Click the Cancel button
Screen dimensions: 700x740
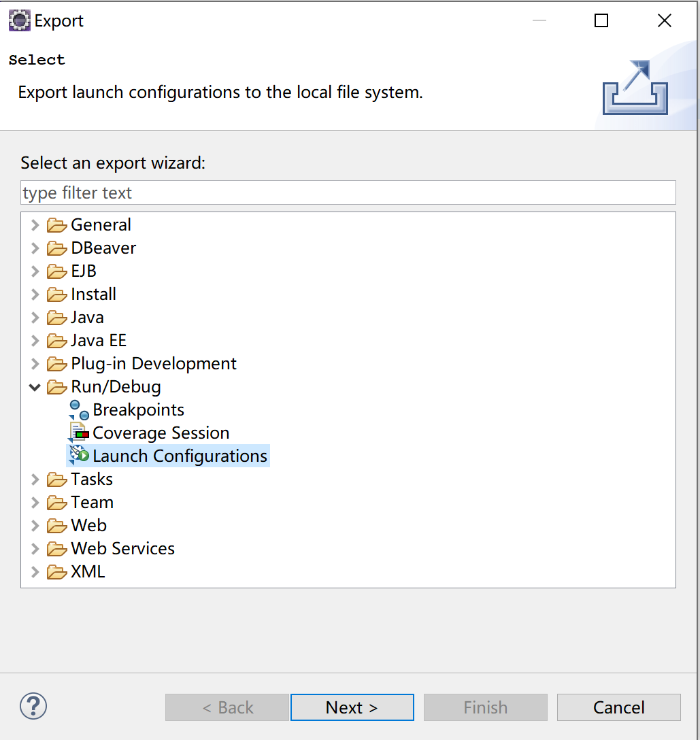pyautogui.click(x=619, y=707)
